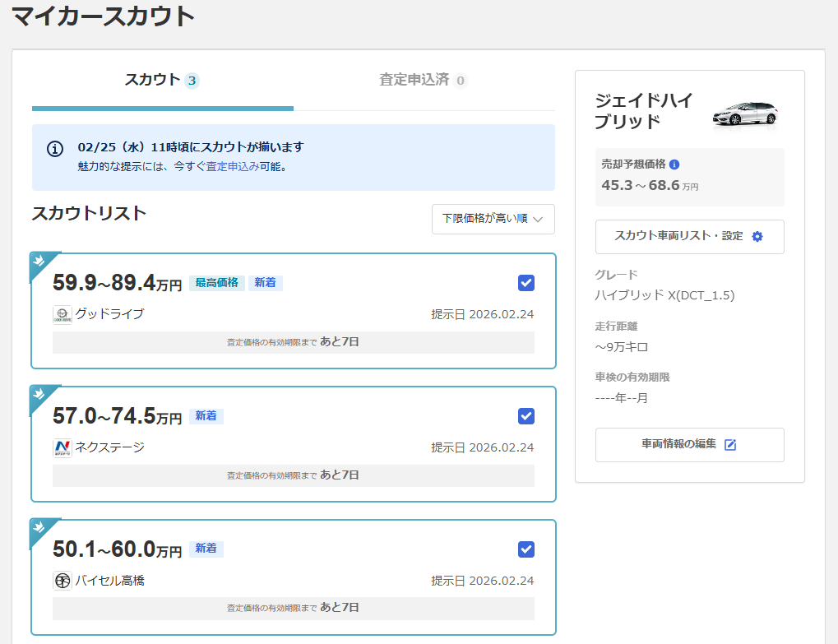Click the バイセル高橋 dealer logo
Viewport: 838px width, 644px height.
click(x=63, y=581)
